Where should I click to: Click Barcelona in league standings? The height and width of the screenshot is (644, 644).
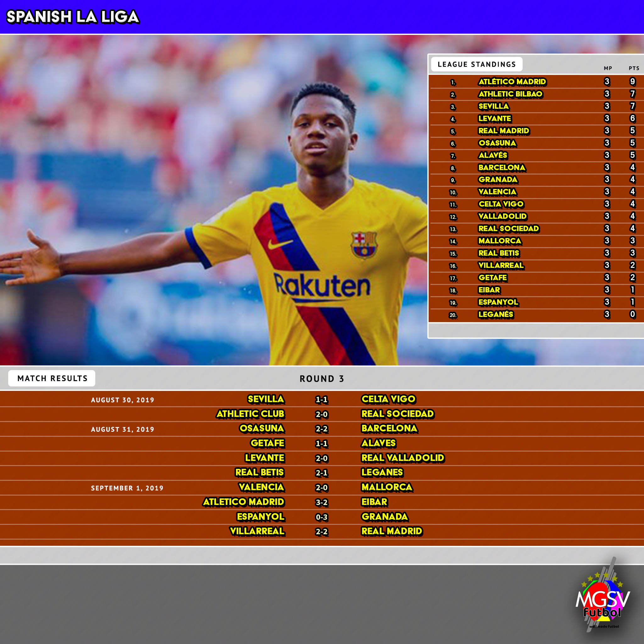(502, 167)
